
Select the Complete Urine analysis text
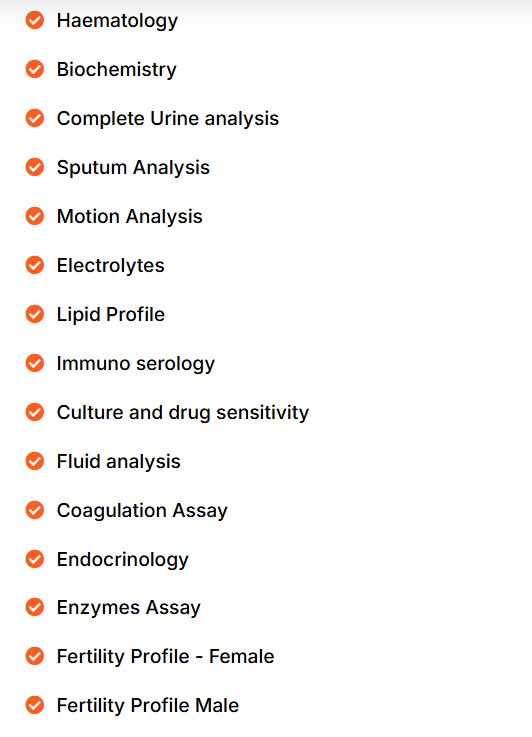(168, 118)
